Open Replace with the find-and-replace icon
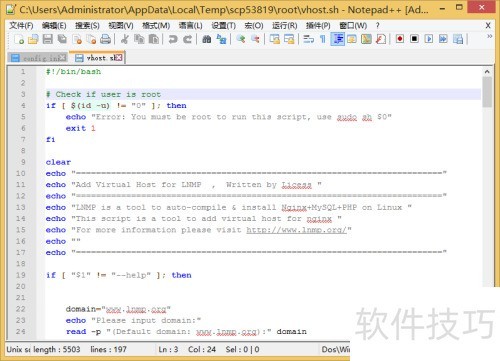The width and height of the screenshot is (500, 361). click(221, 39)
